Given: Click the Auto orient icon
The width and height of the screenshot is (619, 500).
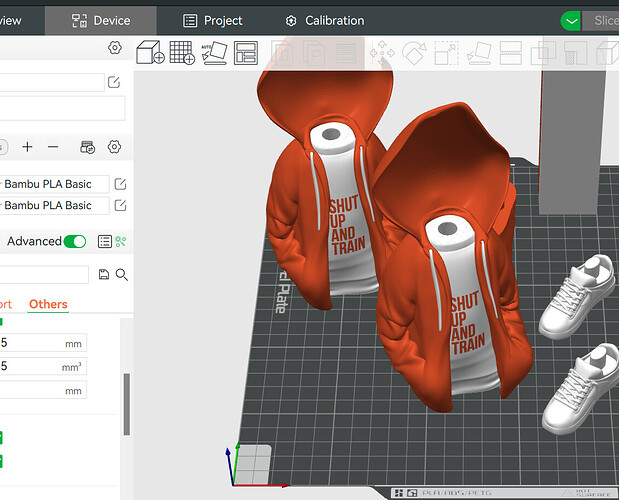Looking at the screenshot, I should (x=214, y=53).
